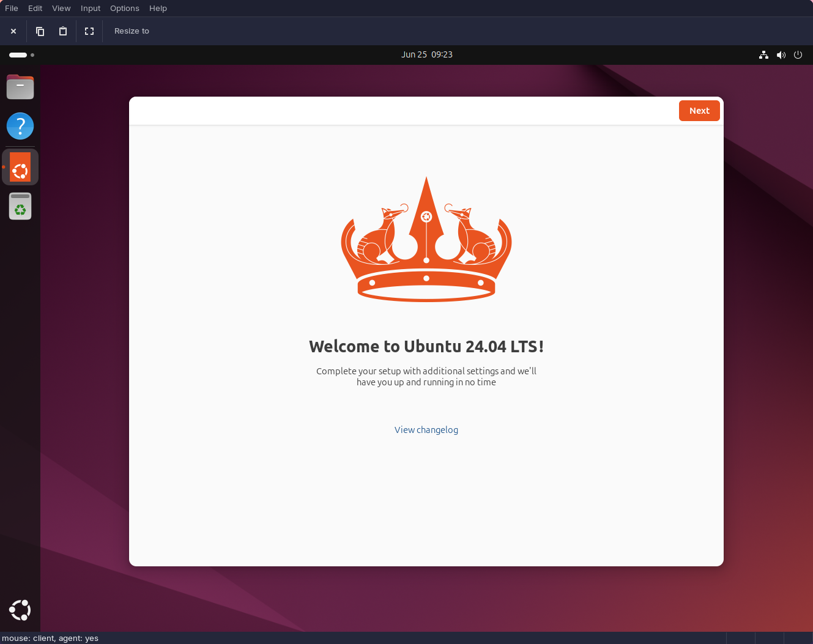Screen dimensions: 813x644
Task: Show Applications via the Ubuntu logo button
Action: pos(20,610)
